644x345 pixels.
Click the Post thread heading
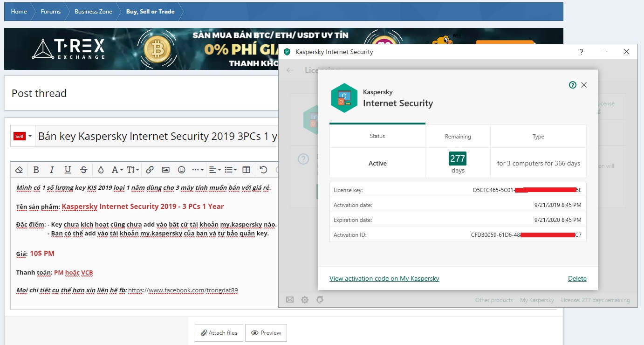pos(39,93)
